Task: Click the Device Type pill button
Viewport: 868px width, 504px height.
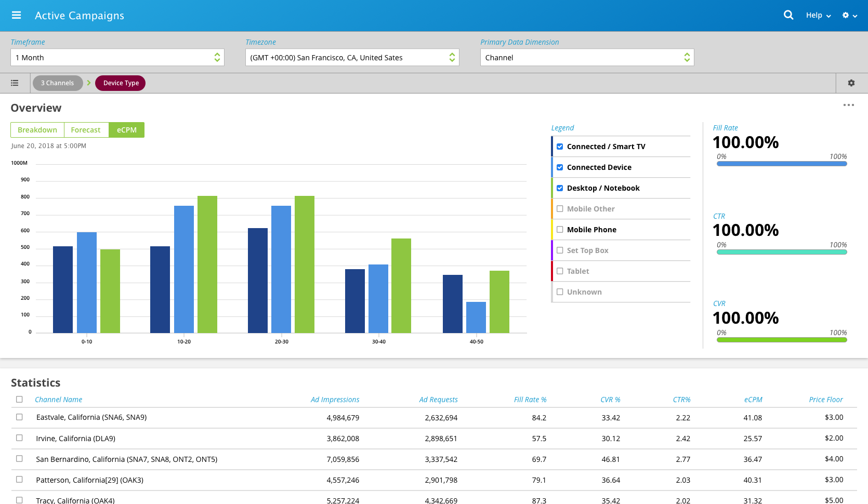Action: tap(121, 83)
